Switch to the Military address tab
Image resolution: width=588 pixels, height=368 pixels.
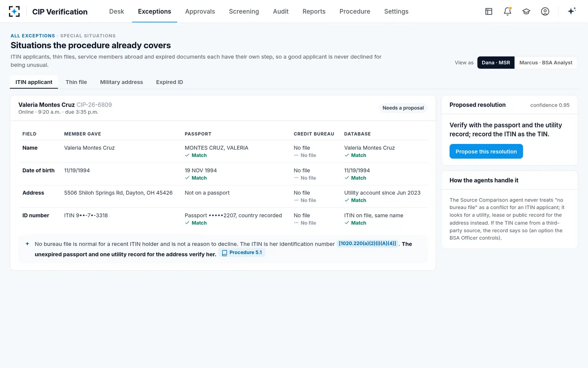tap(121, 82)
